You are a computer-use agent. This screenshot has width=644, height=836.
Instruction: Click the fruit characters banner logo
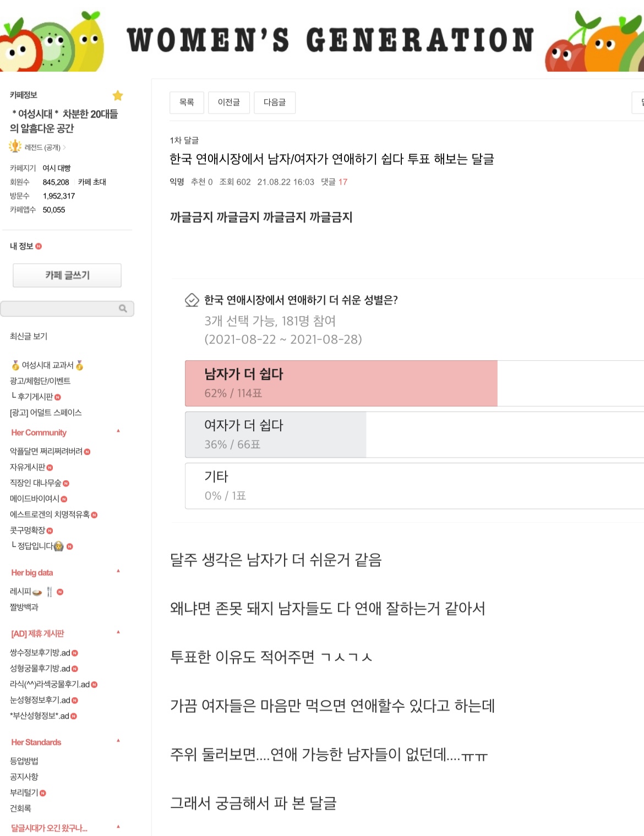pyautogui.click(x=52, y=41)
